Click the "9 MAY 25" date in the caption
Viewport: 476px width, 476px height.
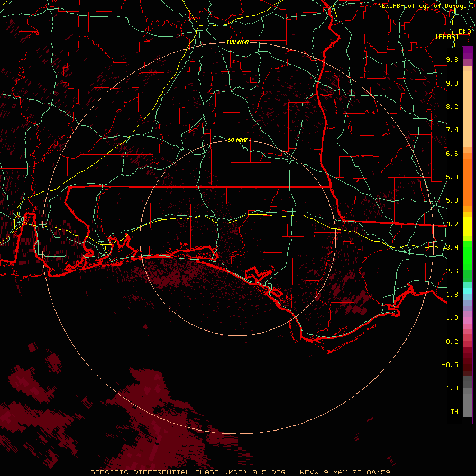[x=343, y=472]
